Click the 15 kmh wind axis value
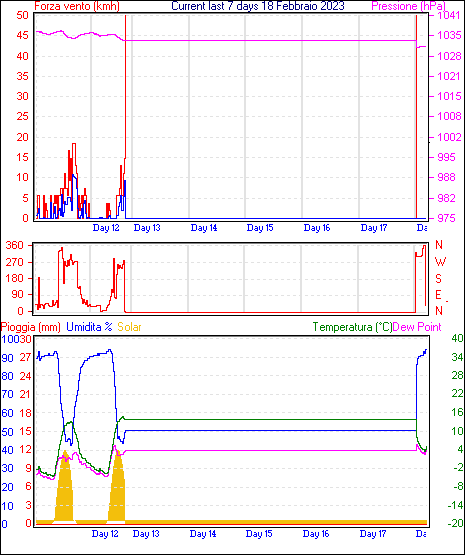This screenshot has width=467, height=559. click(22, 157)
